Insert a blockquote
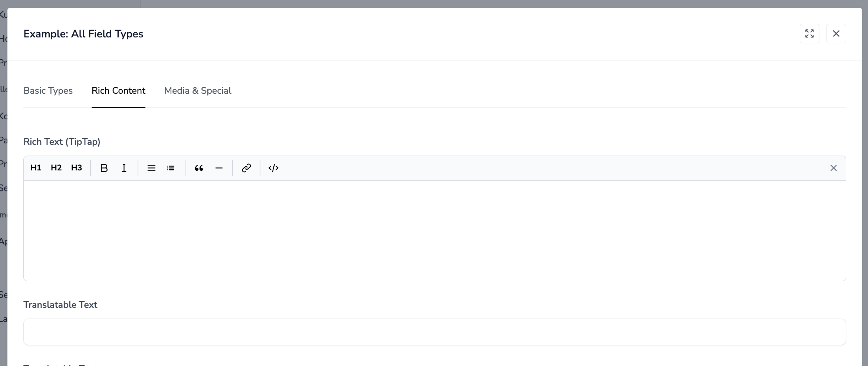This screenshot has height=366, width=868. coord(199,168)
